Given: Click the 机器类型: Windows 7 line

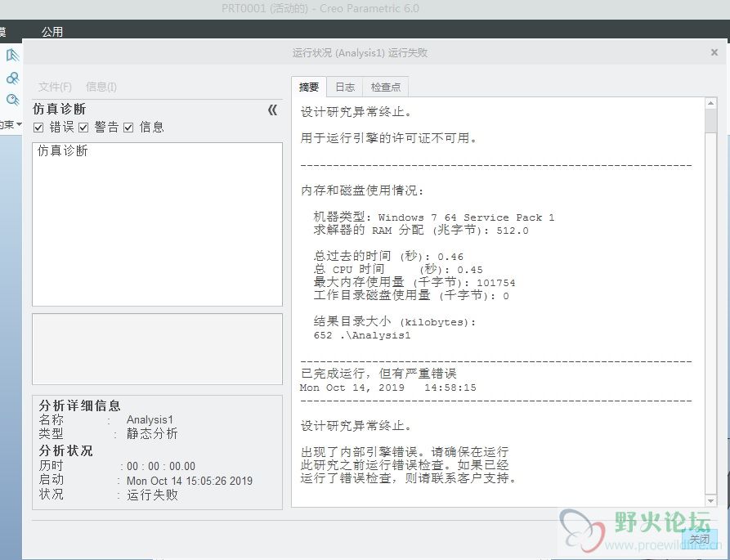Looking at the screenshot, I should (x=434, y=217).
